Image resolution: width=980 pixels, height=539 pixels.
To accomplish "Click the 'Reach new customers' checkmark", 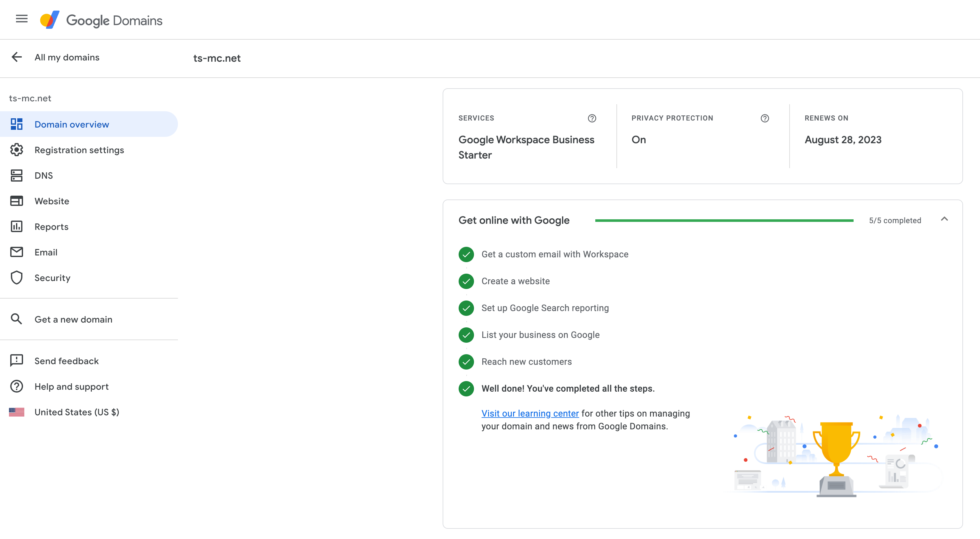I will 466,362.
